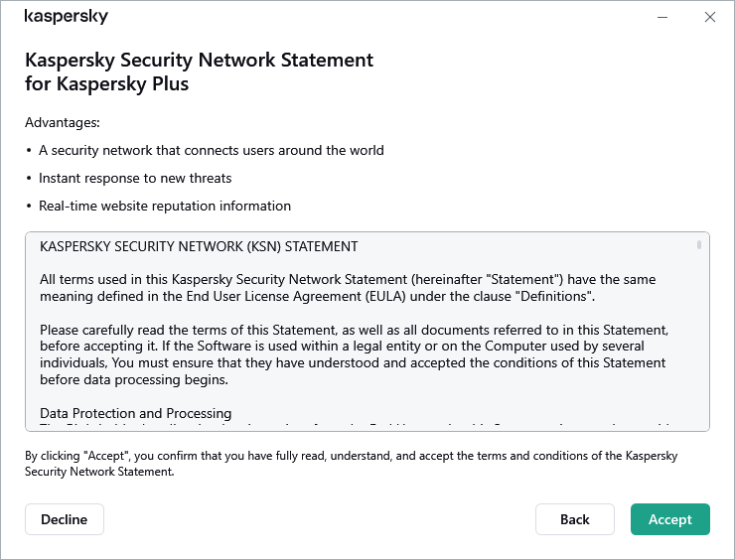Click the 'Please carefully read the terms' paragraph
This screenshot has width=735, height=560.
[353, 354]
